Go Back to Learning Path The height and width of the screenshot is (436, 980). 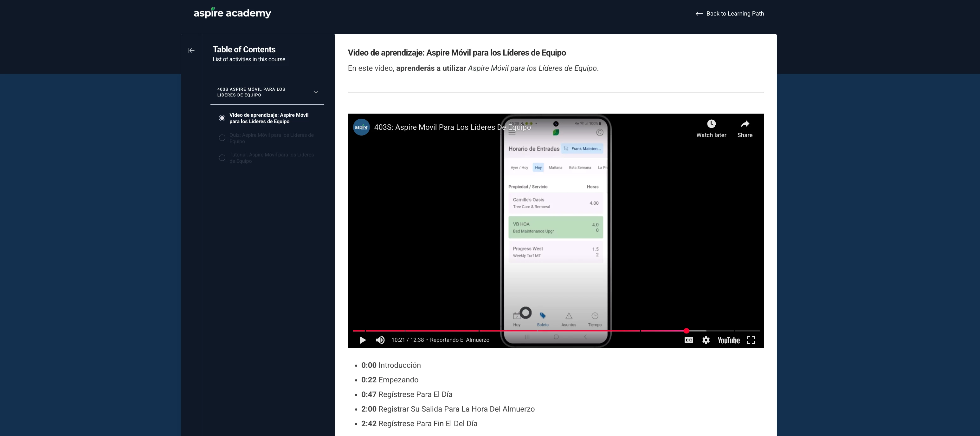point(730,14)
